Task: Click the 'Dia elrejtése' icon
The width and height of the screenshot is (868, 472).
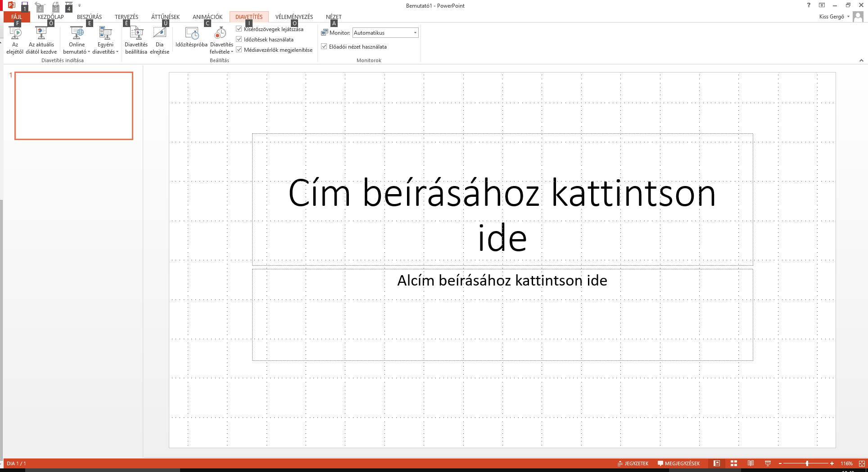Action: pos(159,34)
